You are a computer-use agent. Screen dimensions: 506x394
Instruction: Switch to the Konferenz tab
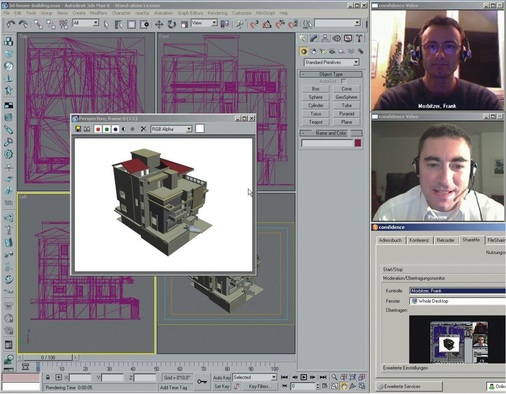click(419, 240)
